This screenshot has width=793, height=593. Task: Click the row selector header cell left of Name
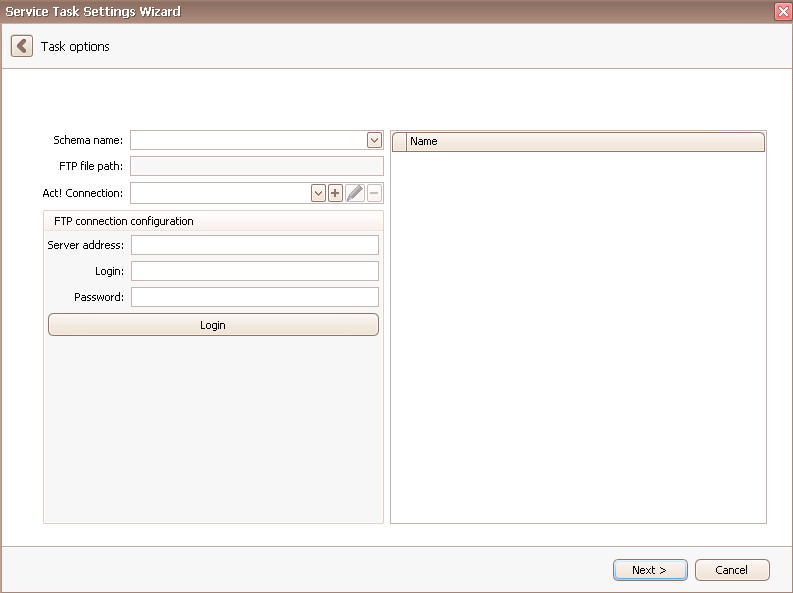400,142
